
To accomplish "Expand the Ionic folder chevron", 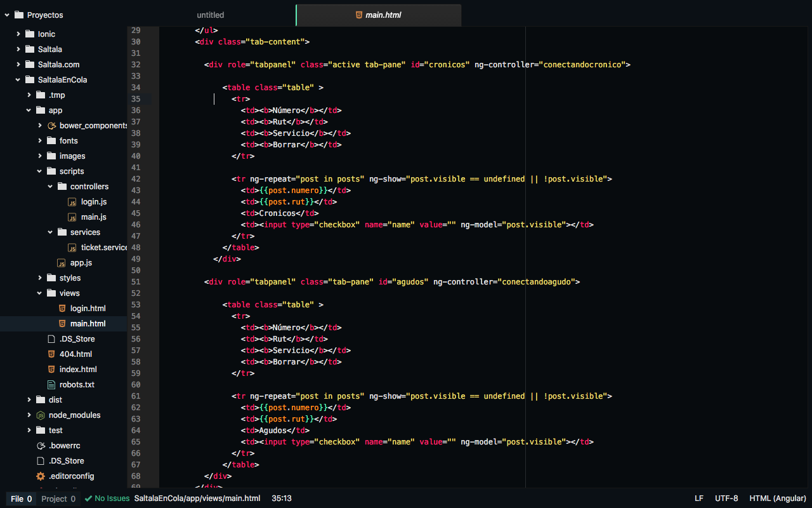I will pos(18,34).
